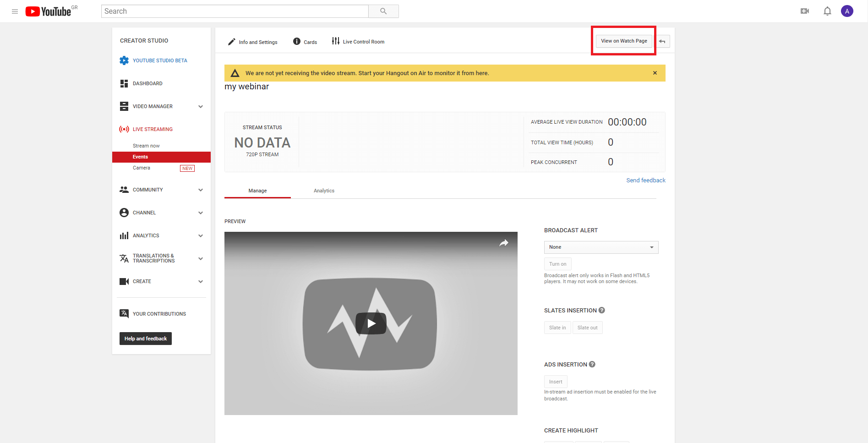
Task: Click the View on Watch Page button
Action: click(623, 41)
